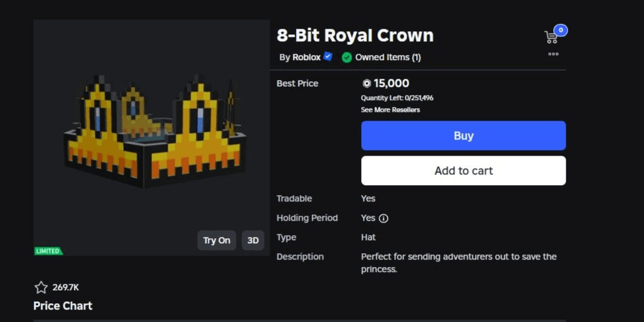The image size is (644, 322).
Task: Click the green Owned Items checkmark icon
Action: 347,58
